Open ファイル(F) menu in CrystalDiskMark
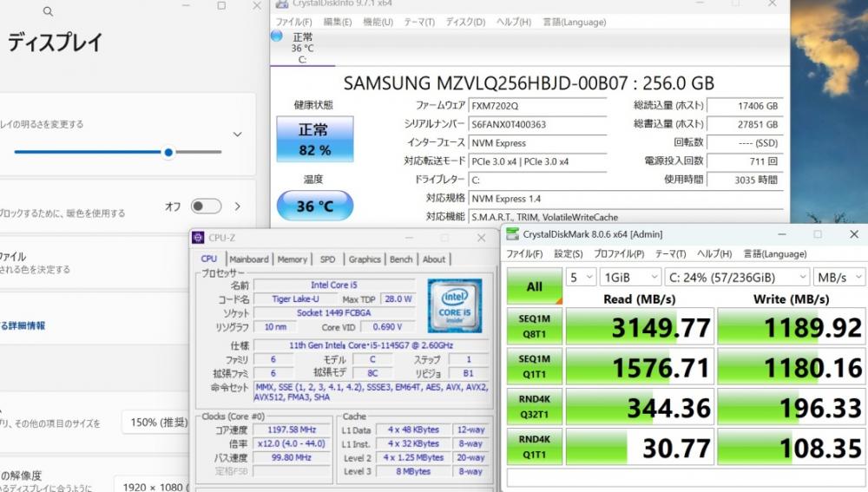 point(525,254)
